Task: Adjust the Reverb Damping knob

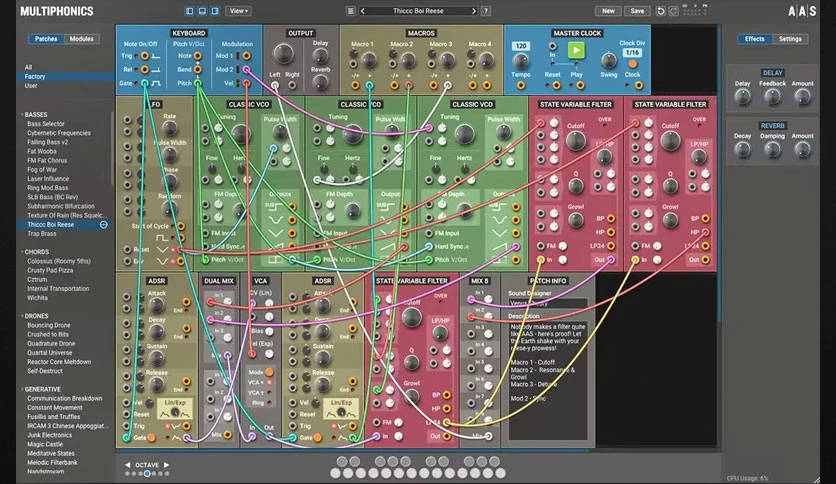Action: [x=772, y=150]
